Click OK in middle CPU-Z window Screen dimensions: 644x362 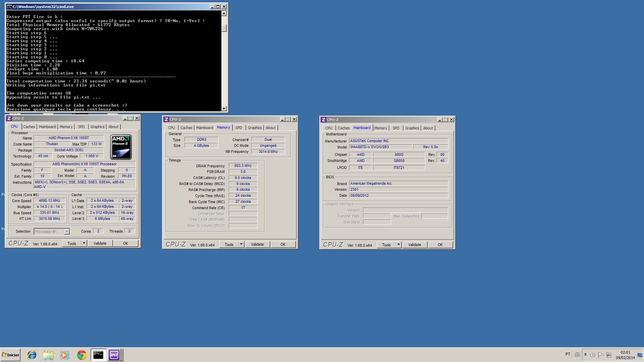(x=283, y=244)
